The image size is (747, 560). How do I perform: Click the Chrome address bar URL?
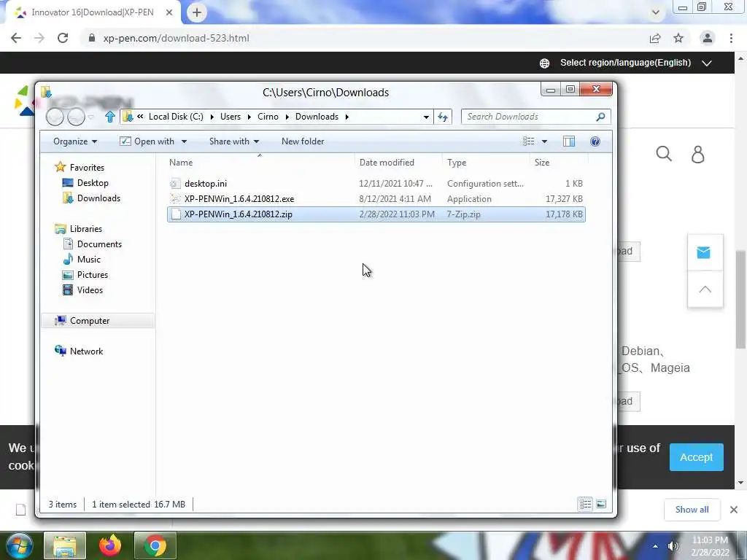click(x=177, y=38)
